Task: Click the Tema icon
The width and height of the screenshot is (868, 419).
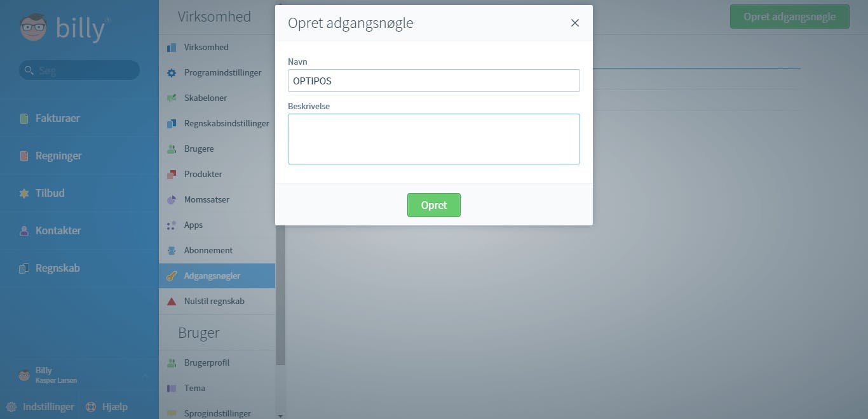Action: click(x=172, y=389)
